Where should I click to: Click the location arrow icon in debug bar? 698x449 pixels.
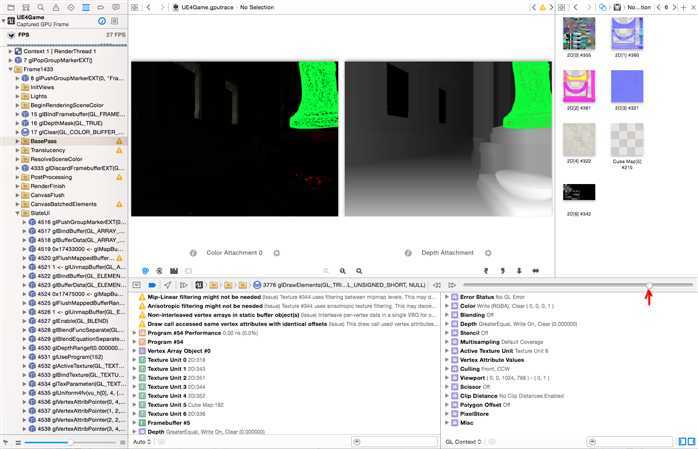coord(167,285)
